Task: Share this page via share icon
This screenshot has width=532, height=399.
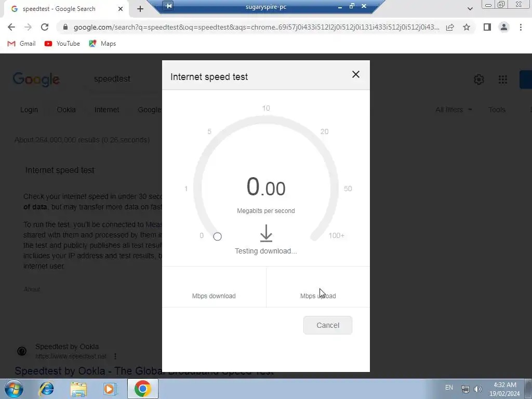Action: (x=450, y=27)
